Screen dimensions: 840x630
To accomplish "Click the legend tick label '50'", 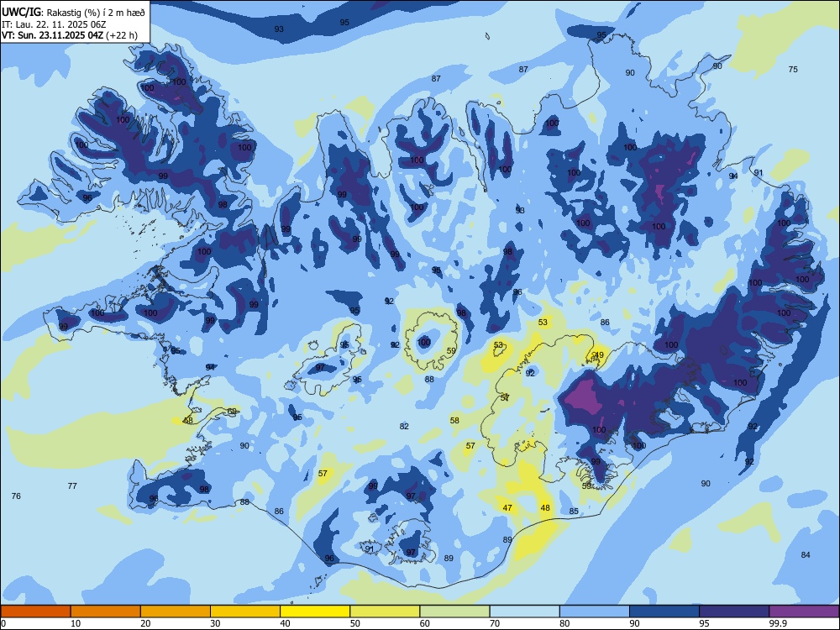I will (x=355, y=623).
